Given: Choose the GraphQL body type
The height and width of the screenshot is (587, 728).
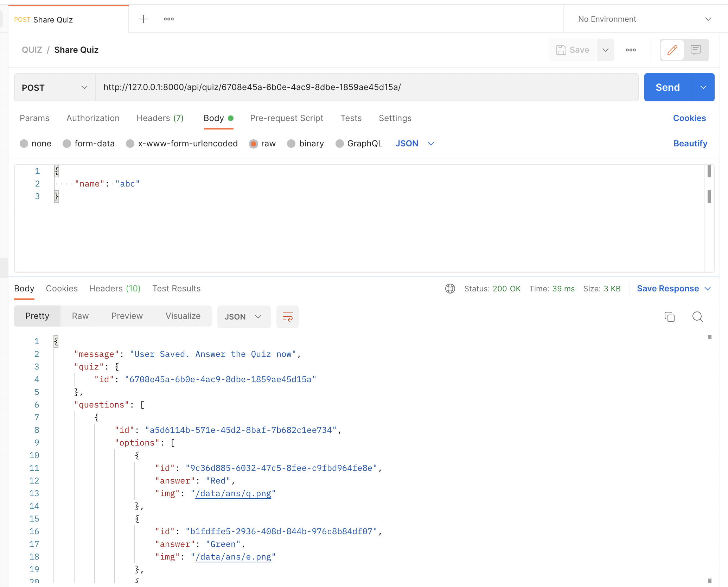Looking at the screenshot, I should pyautogui.click(x=340, y=144).
